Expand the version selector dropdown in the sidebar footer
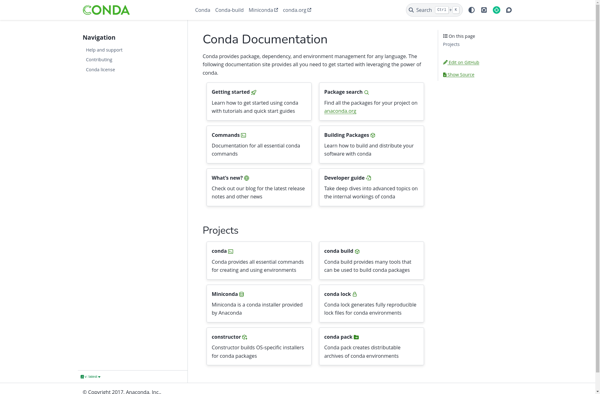 pos(91,377)
